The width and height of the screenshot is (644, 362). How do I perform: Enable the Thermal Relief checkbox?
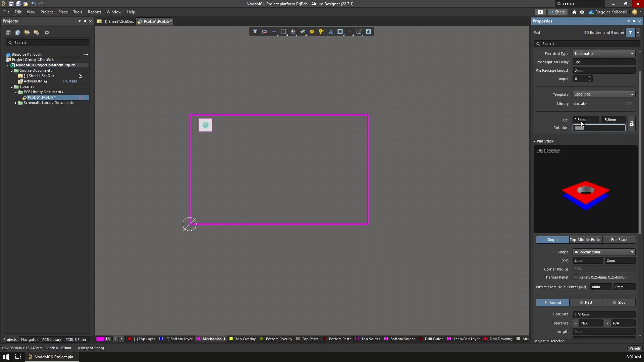[575, 277]
